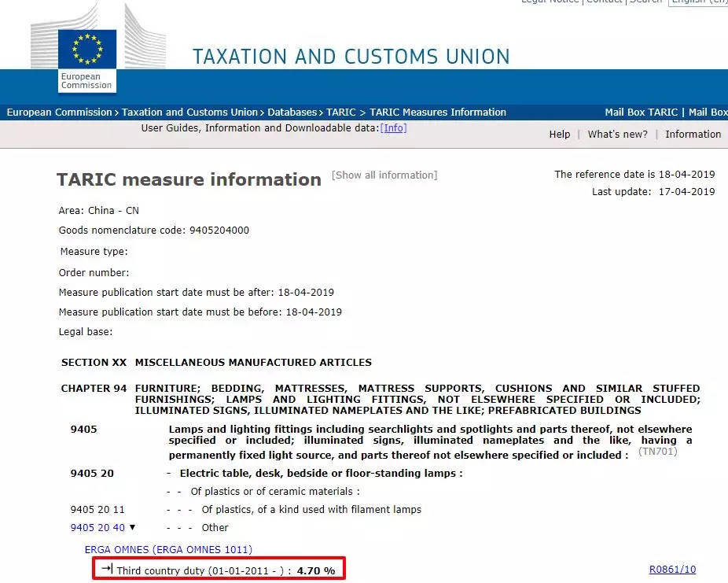Open the [Info] user guides link

tap(393, 127)
